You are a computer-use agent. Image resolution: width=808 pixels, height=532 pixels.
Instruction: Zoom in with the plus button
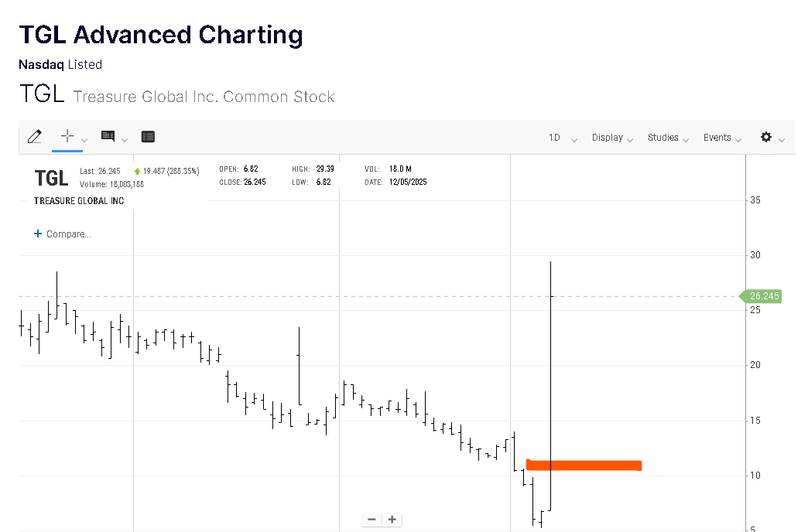click(392, 519)
